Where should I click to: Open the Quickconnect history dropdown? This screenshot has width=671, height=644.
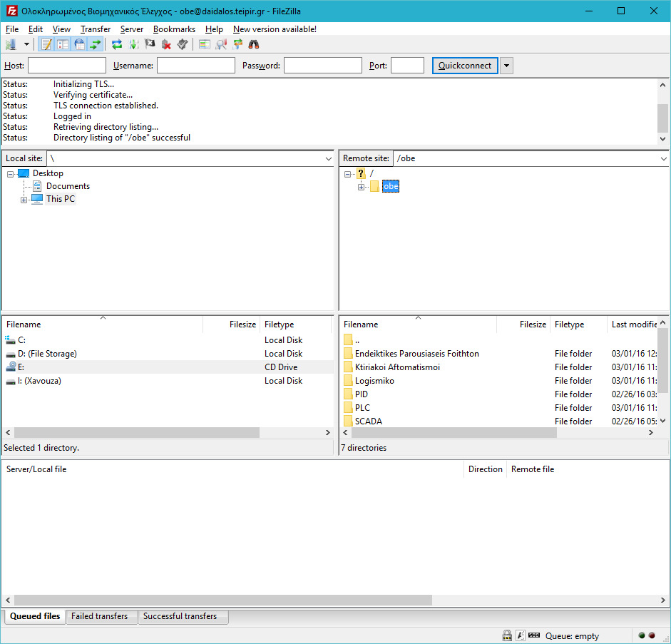pos(507,66)
